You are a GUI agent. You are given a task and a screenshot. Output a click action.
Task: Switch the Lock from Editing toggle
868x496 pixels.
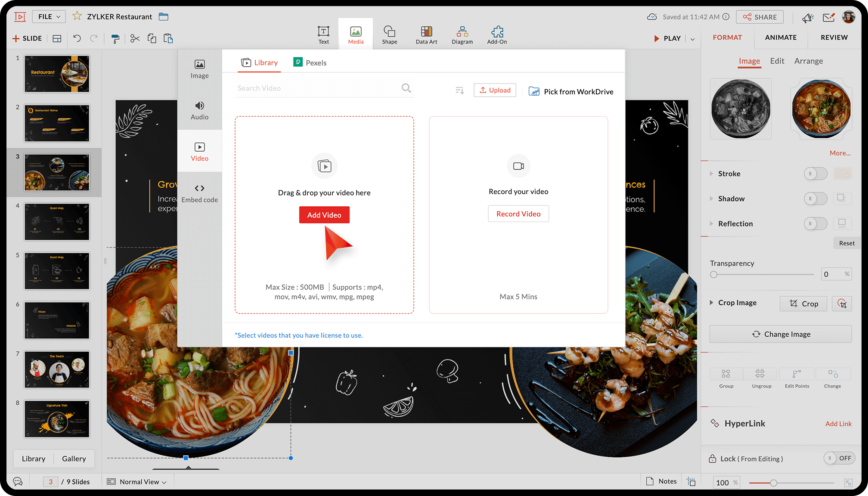pyautogui.click(x=839, y=458)
